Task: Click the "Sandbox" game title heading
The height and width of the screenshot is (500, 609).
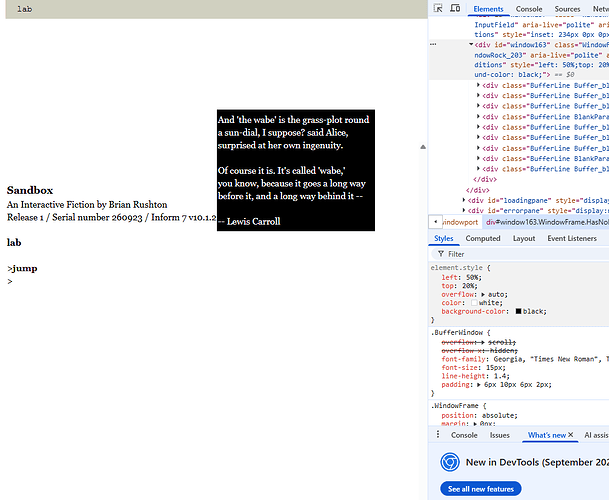Action: click(30, 190)
